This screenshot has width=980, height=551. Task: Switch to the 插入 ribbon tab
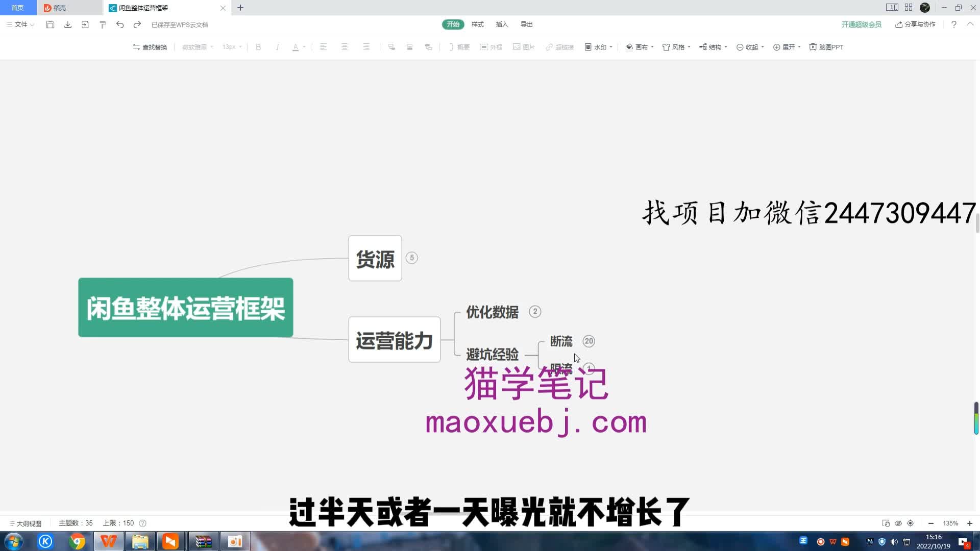tap(502, 24)
